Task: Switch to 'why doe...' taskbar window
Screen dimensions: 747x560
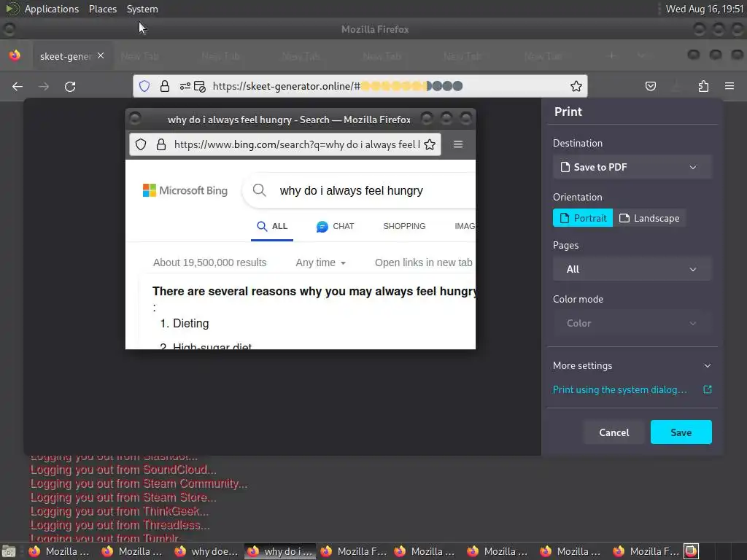Action: pyautogui.click(x=206, y=551)
